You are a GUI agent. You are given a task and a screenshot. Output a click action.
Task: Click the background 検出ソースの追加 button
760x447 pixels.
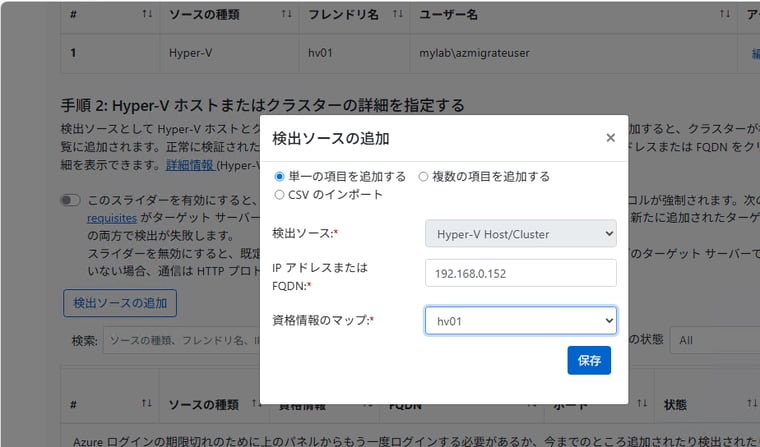click(x=120, y=303)
